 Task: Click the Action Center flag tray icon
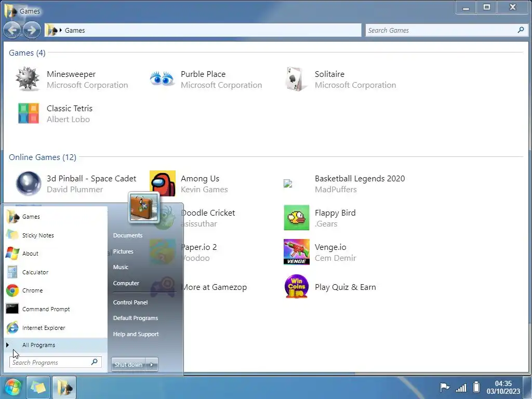[445, 387]
